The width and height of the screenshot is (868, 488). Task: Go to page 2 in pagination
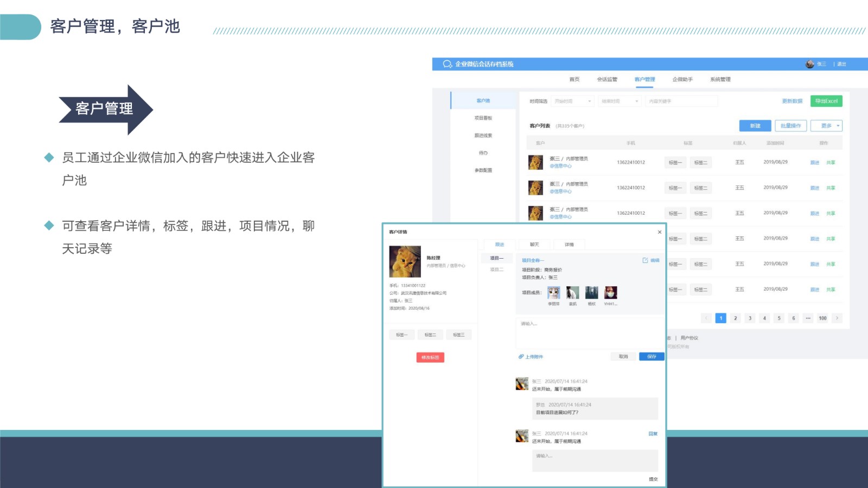point(736,318)
